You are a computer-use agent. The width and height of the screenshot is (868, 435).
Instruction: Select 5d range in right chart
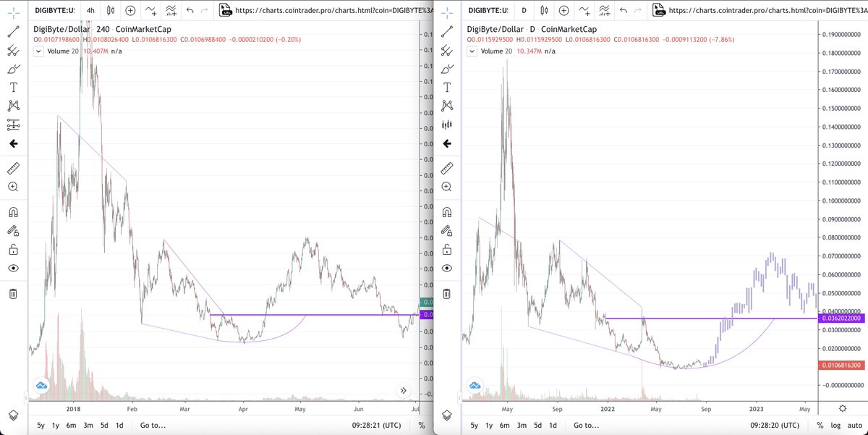tap(539, 426)
